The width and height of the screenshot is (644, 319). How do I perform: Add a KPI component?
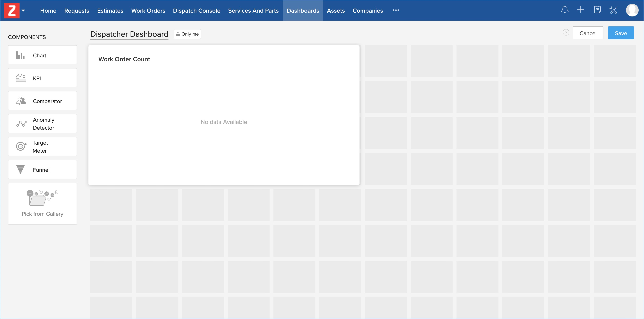tap(42, 78)
